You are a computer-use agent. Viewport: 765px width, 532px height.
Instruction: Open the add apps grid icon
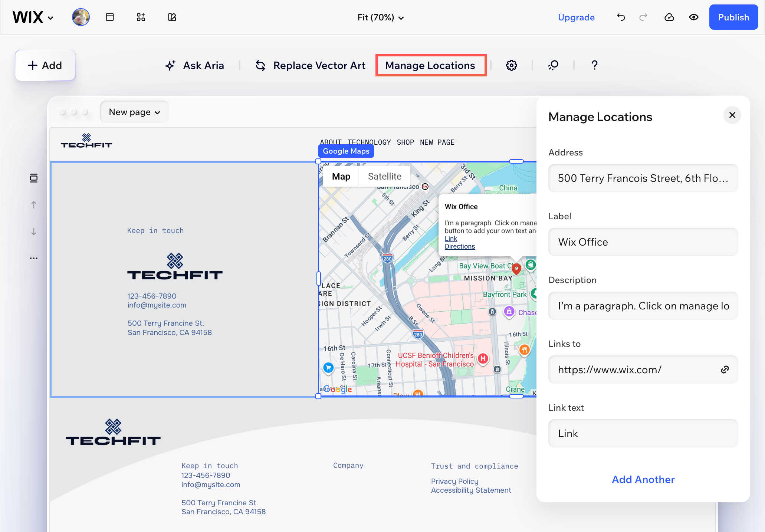[141, 17]
